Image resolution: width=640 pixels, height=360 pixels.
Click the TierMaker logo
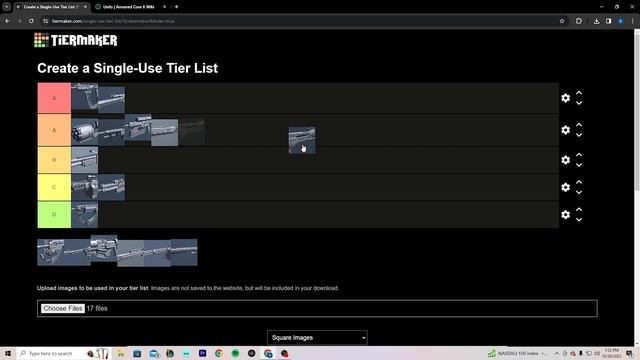(x=76, y=40)
